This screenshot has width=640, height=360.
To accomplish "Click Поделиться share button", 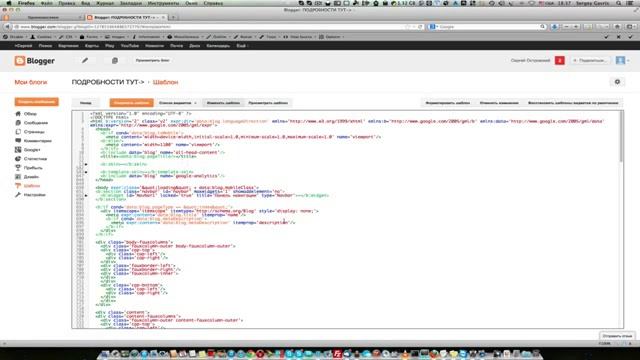I will (x=590, y=60).
